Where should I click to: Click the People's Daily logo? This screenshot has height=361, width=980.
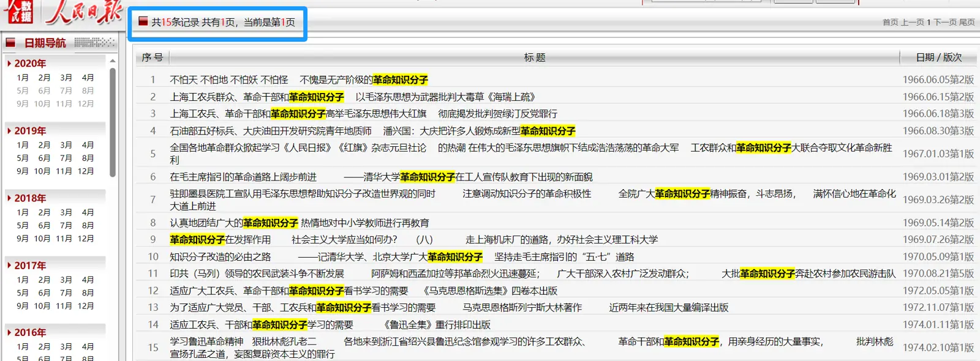84,12
